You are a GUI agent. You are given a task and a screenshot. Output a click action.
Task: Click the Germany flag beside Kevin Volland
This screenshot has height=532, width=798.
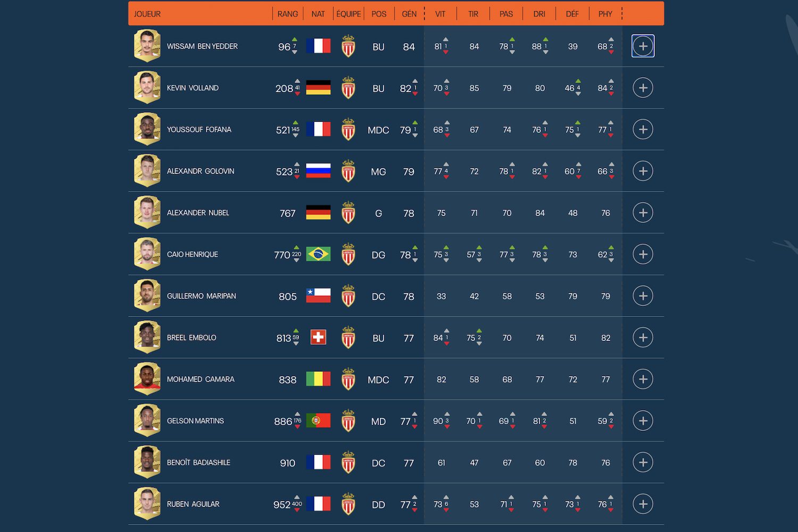pos(318,88)
